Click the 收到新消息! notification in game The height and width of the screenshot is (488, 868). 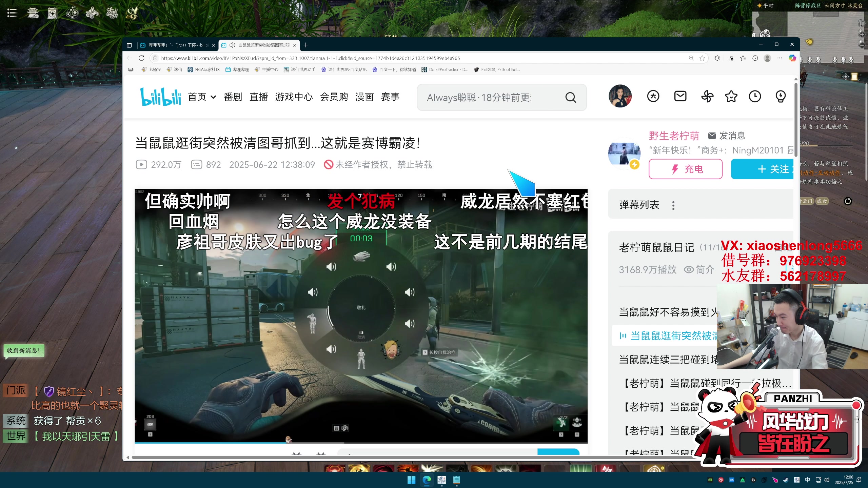[23, 350]
